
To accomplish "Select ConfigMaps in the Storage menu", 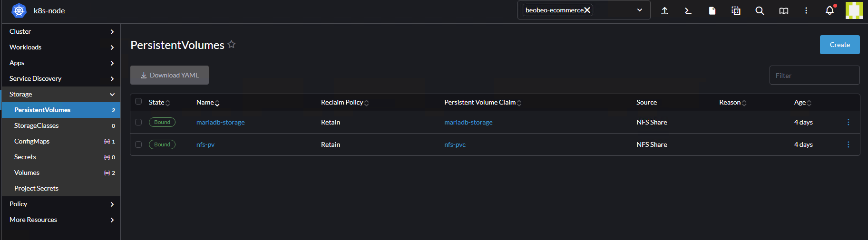I will [x=32, y=141].
